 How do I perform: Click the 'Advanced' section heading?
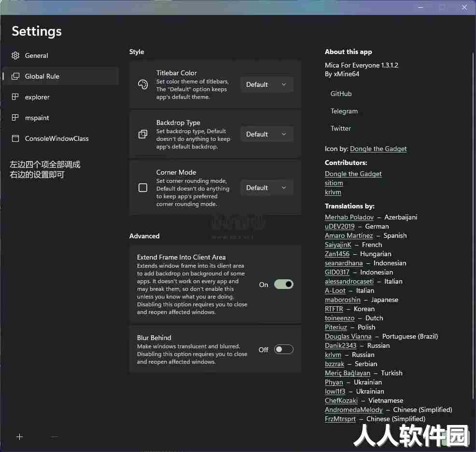[x=144, y=236]
